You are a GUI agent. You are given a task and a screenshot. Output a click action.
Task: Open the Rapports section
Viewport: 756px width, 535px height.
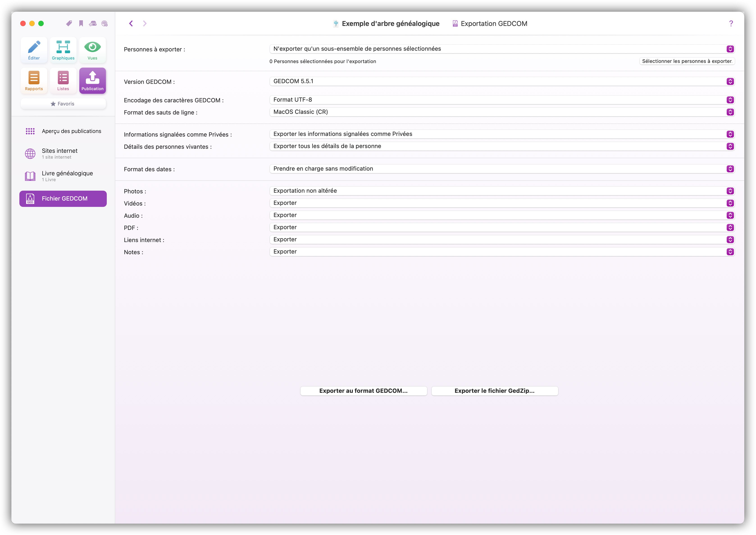point(34,81)
